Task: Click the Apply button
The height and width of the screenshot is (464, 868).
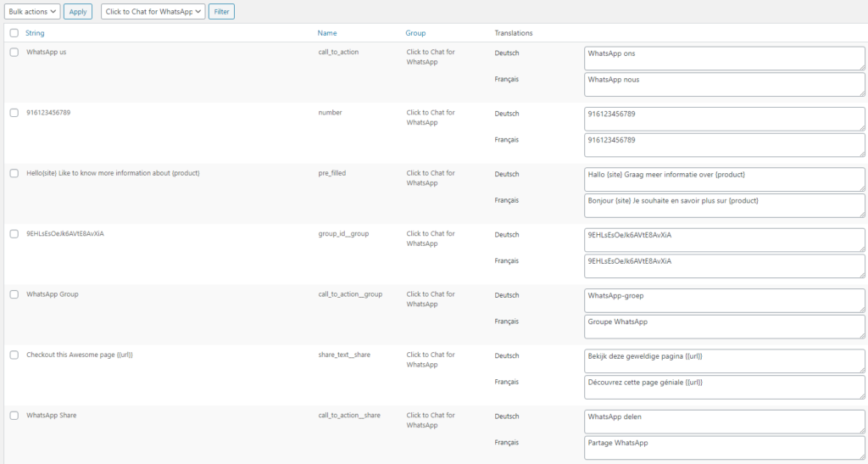Action: [78, 12]
